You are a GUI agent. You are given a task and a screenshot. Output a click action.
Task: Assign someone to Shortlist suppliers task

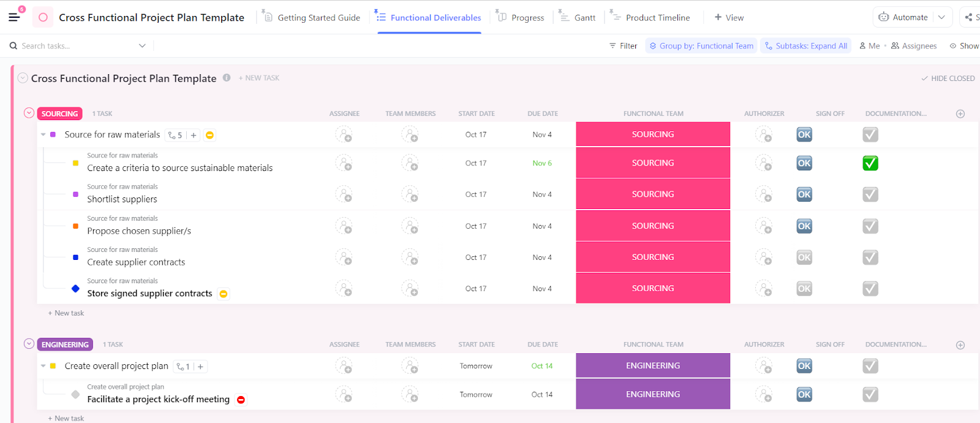point(344,194)
